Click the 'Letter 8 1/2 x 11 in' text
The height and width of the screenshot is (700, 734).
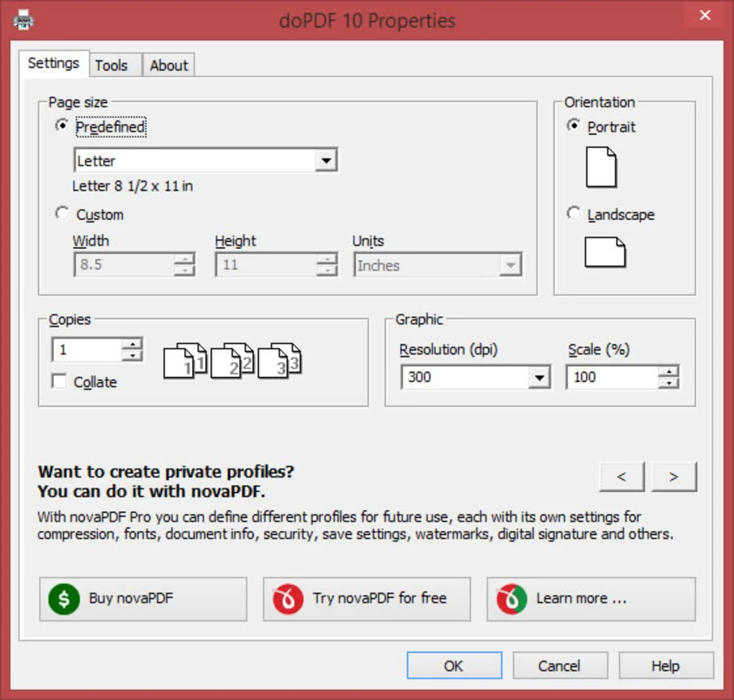132,186
